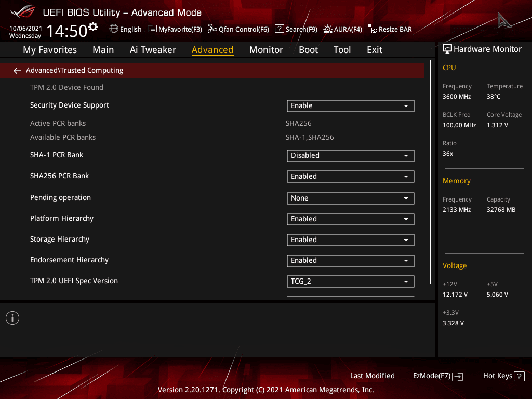The width and height of the screenshot is (532, 399).
Task: Select the Advanced tab
Action: [212, 50]
